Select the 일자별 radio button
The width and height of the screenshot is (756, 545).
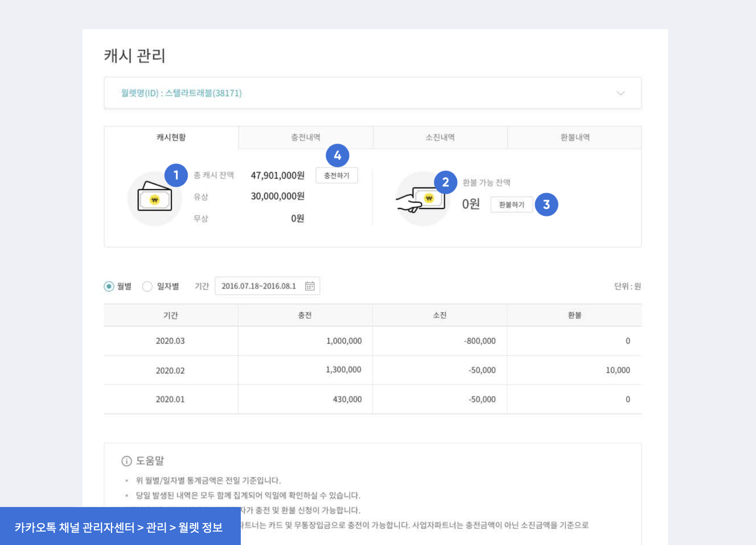(147, 286)
